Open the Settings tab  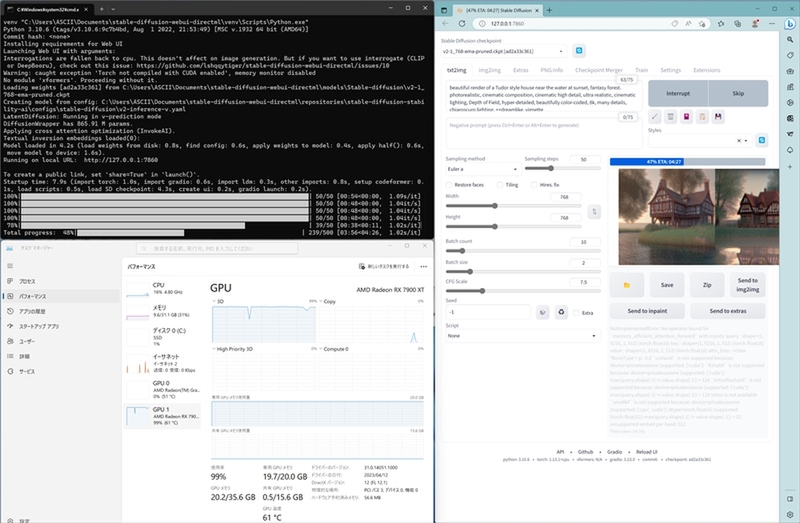(670, 70)
